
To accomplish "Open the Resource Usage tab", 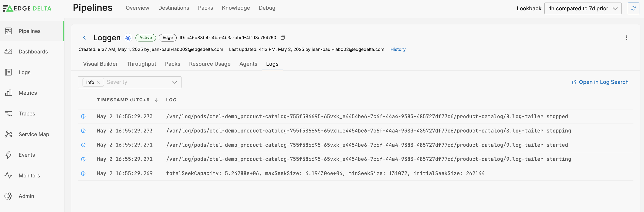I will pos(210,64).
